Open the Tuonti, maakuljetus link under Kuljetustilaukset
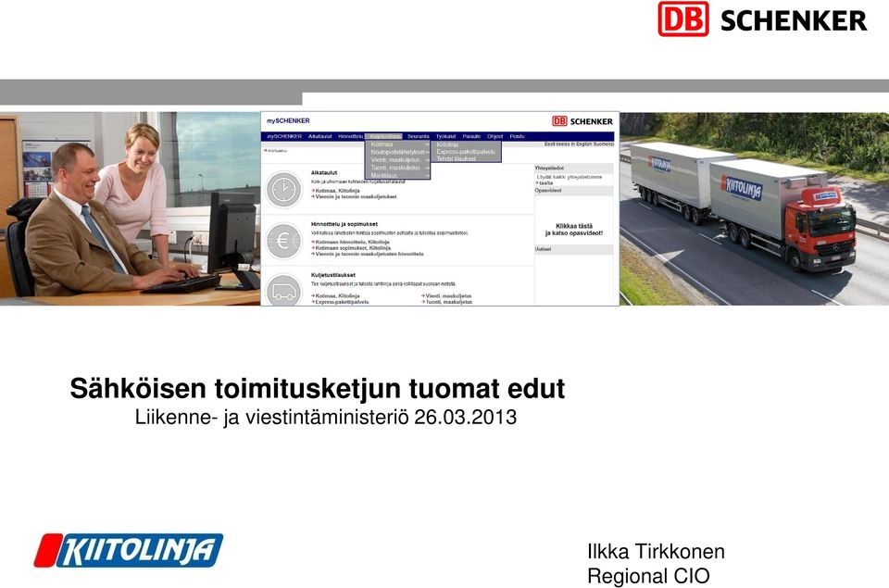The width and height of the screenshot is (889, 588). (x=448, y=302)
